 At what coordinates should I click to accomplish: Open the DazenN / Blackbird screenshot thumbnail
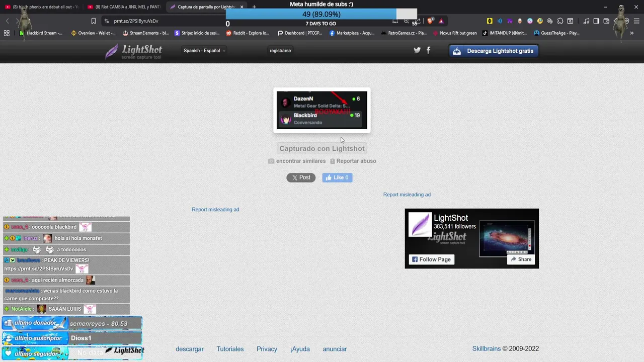(322, 110)
